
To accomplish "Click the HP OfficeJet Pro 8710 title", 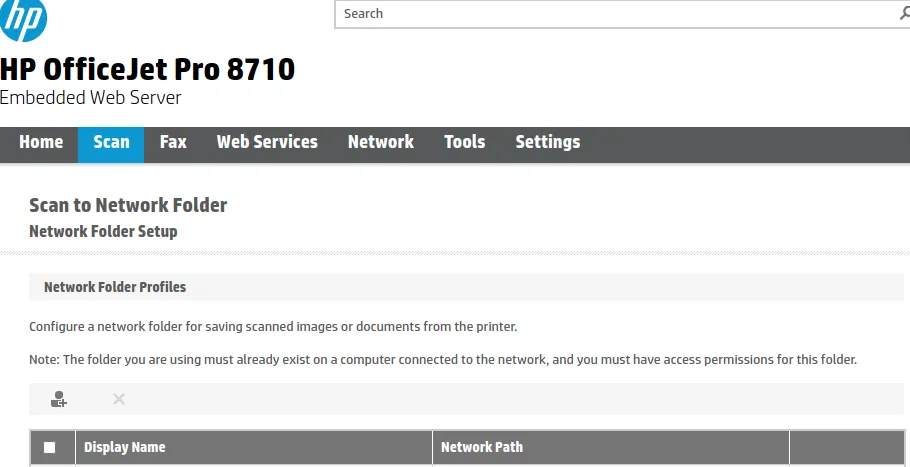I will (x=147, y=69).
